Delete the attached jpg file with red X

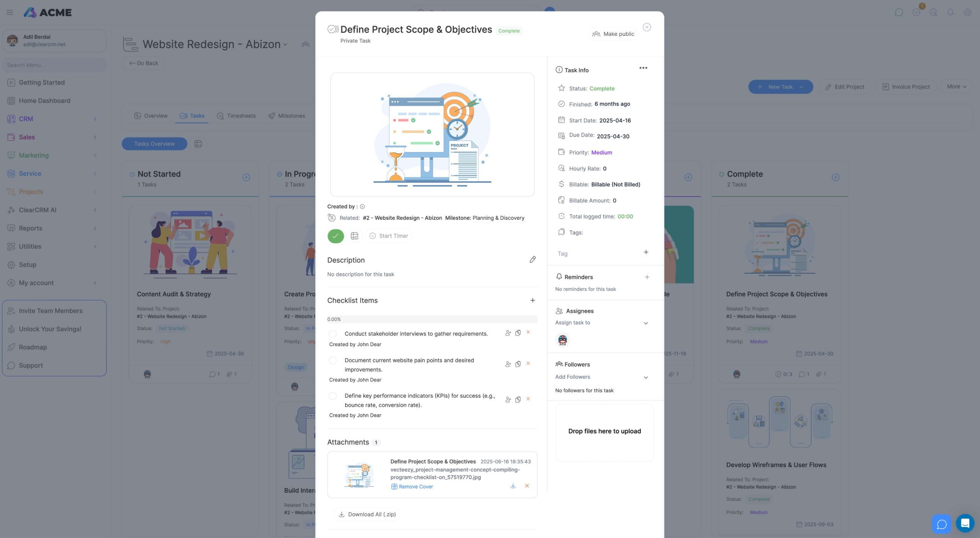point(527,486)
